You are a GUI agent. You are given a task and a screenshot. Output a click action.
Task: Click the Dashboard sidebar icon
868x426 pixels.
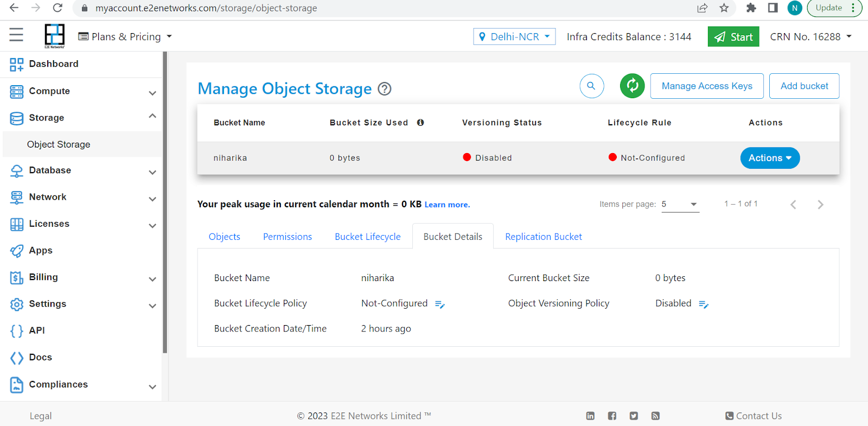pos(17,65)
